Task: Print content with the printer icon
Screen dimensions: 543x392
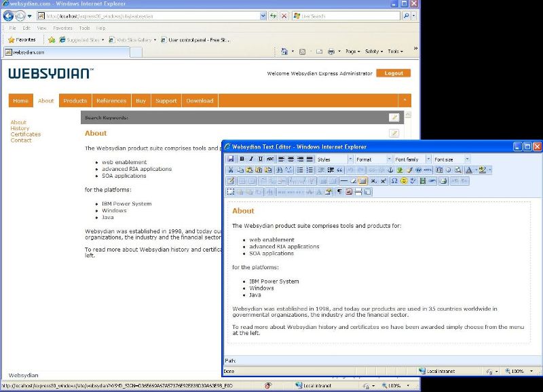Action: click(443, 181)
